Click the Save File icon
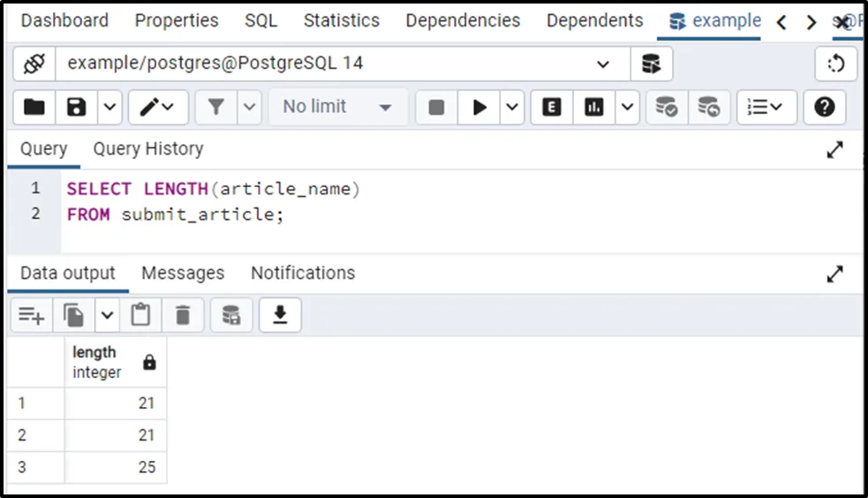The image size is (868, 498). [77, 107]
